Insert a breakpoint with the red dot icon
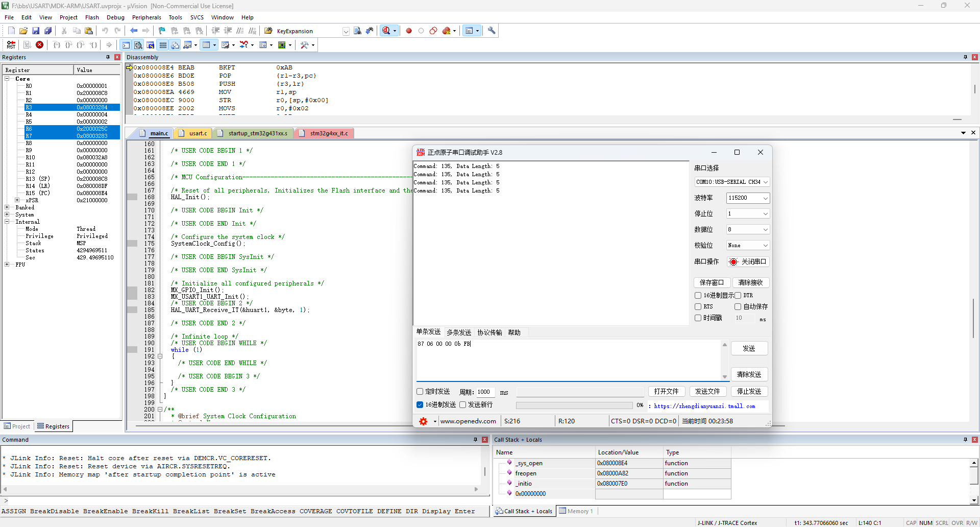Viewport: 980px width, 527px height. (x=409, y=31)
